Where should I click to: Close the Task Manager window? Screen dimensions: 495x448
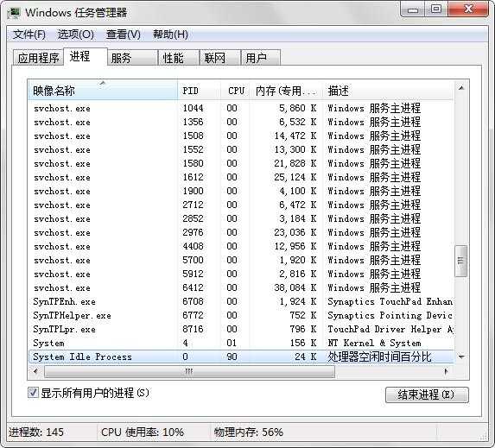[468, 9]
